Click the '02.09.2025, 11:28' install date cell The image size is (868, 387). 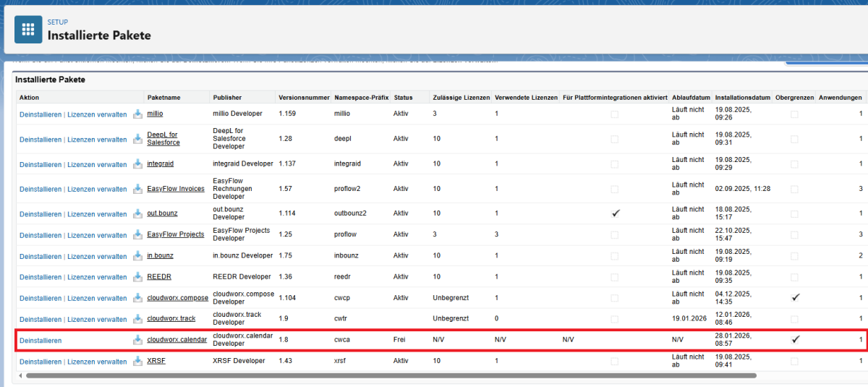pos(743,189)
